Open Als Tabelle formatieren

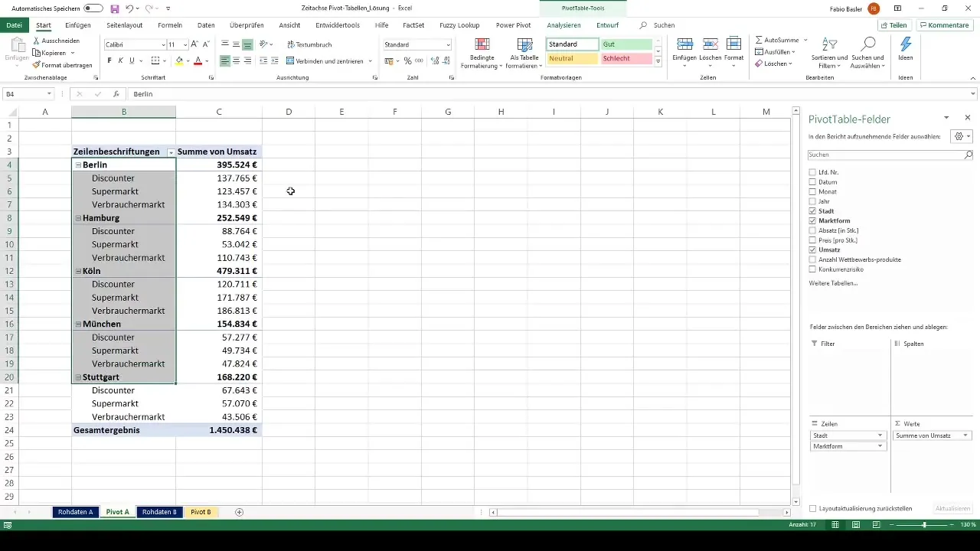coord(524,53)
